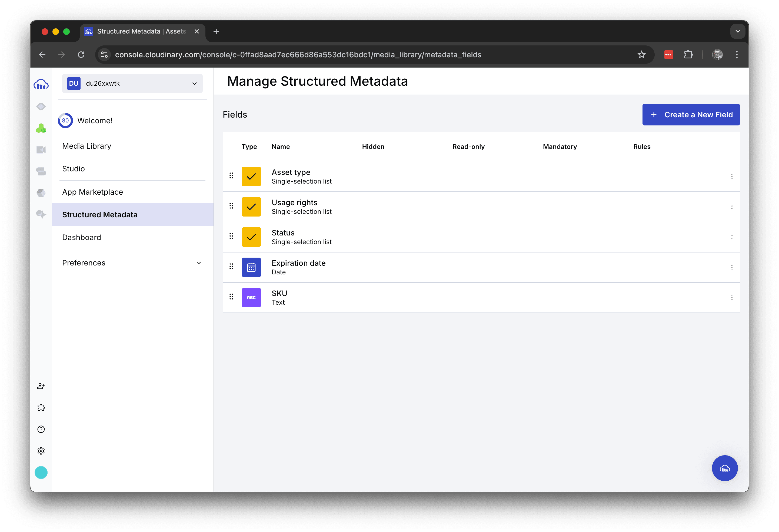Click the Expiration date calendar icon
The width and height of the screenshot is (779, 532).
pyautogui.click(x=251, y=267)
